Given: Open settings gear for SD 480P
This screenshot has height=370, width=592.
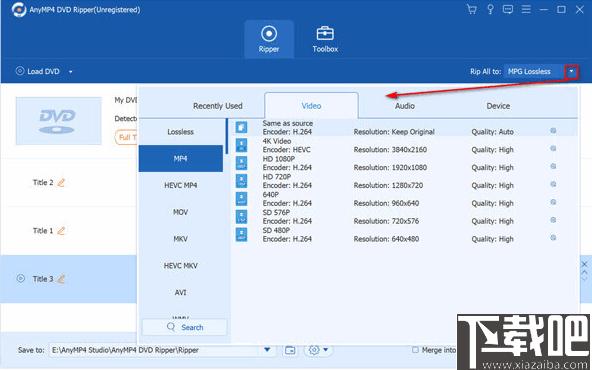Looking at the screenshot, I should [x=553, y=237].
